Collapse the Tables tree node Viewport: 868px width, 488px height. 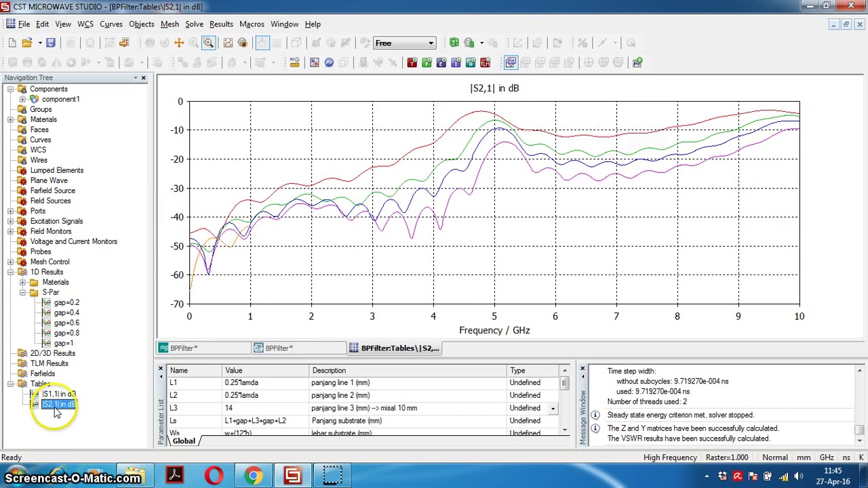(10, 384)
